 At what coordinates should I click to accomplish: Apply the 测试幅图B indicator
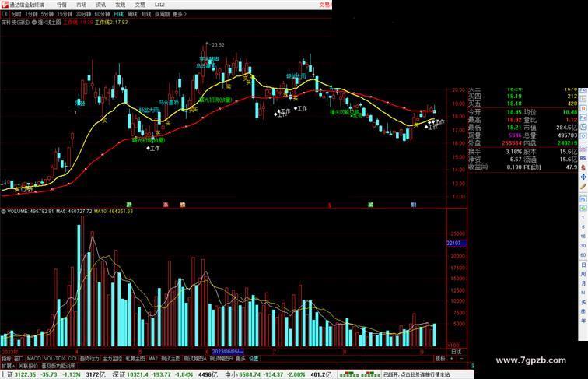[x=221, y=359]
